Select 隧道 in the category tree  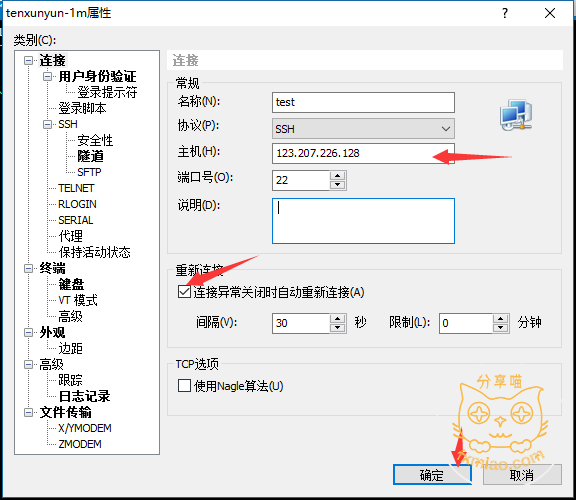click(90, 156)
